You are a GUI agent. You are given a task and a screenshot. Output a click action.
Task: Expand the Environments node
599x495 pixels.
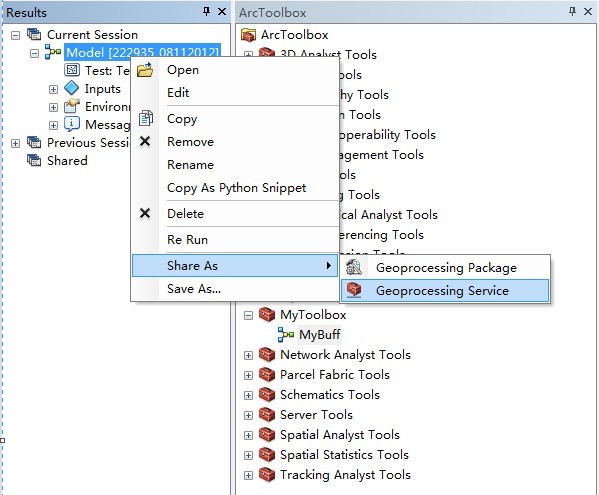53,107
